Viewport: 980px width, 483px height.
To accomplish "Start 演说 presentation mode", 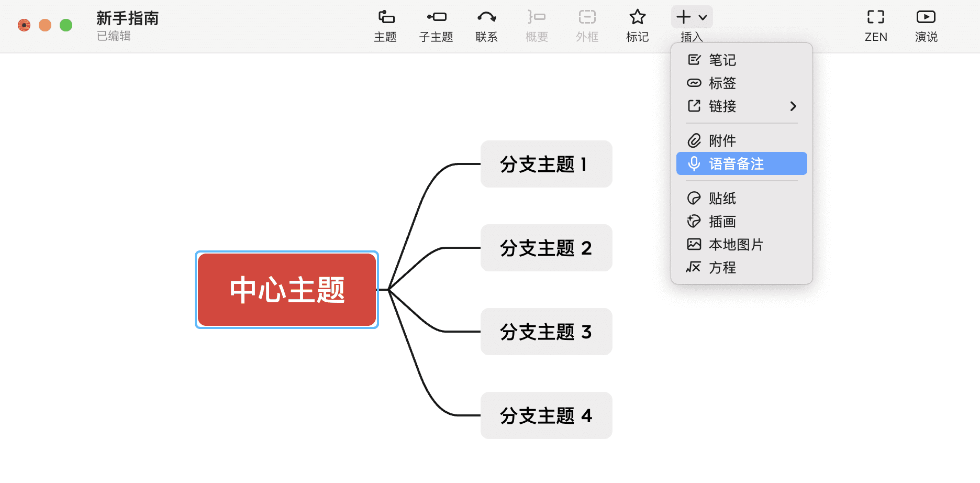I will click(925, 24).
